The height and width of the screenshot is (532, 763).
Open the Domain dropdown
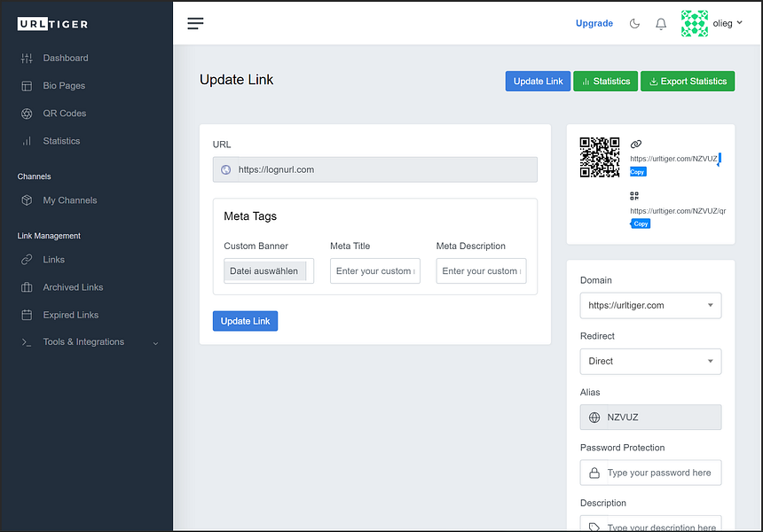tap(650, 305)
